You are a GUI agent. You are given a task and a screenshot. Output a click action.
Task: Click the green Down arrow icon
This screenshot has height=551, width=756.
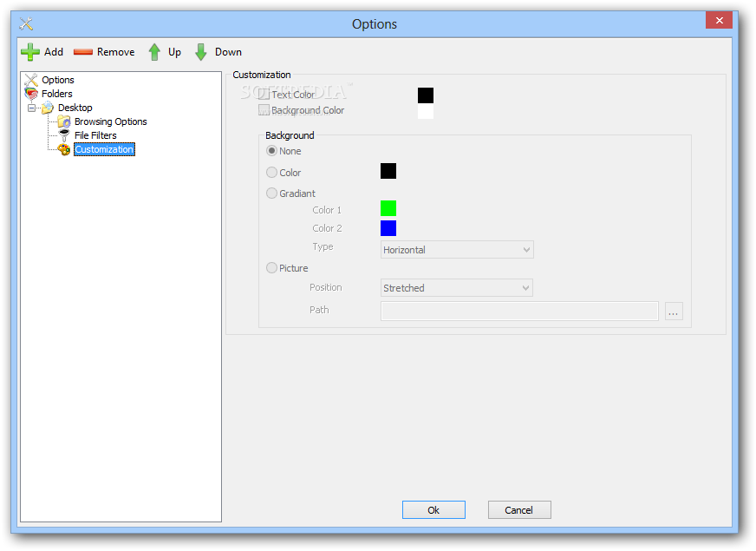pos(201,52)
